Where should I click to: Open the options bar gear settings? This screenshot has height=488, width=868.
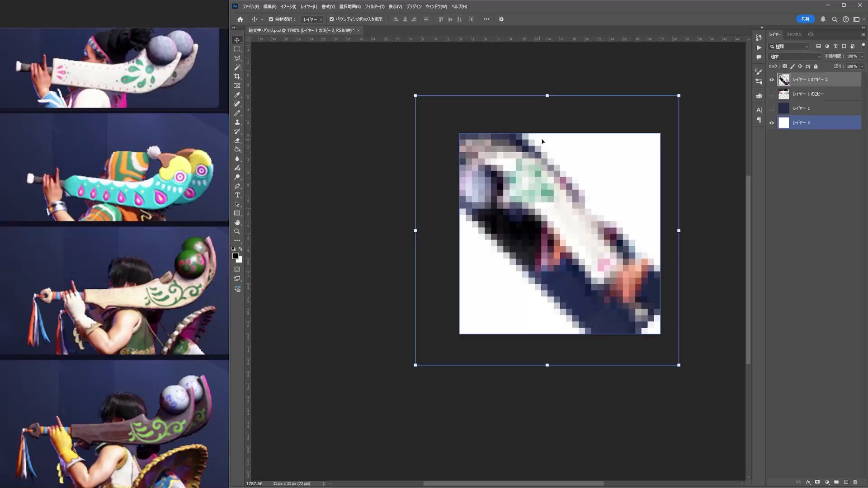click(501, 19)
